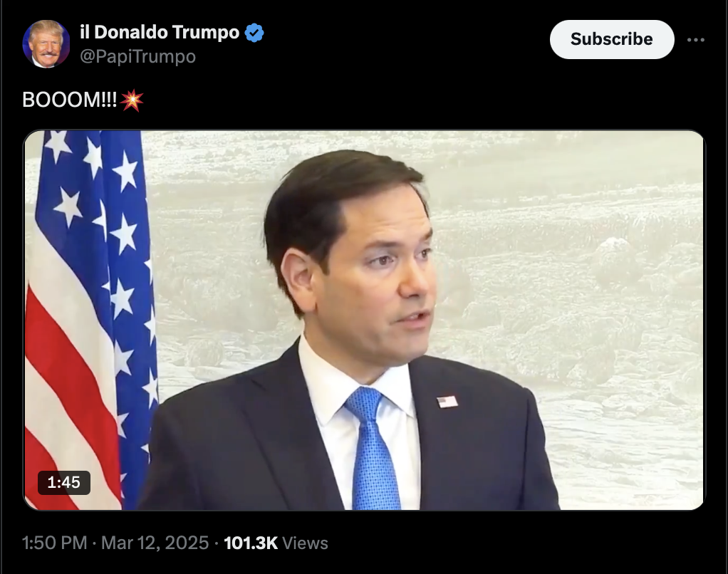Screen dimensions: 728x574
Task: Click the American flag in the video frame
Action: pyautogui.click(x=88, y=320)
